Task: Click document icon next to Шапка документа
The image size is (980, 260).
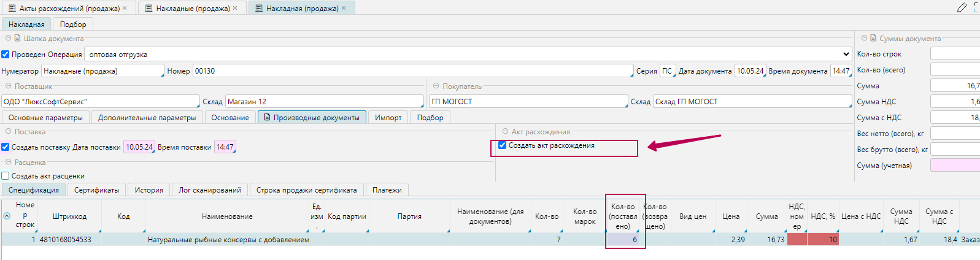Action: [18, 38]
